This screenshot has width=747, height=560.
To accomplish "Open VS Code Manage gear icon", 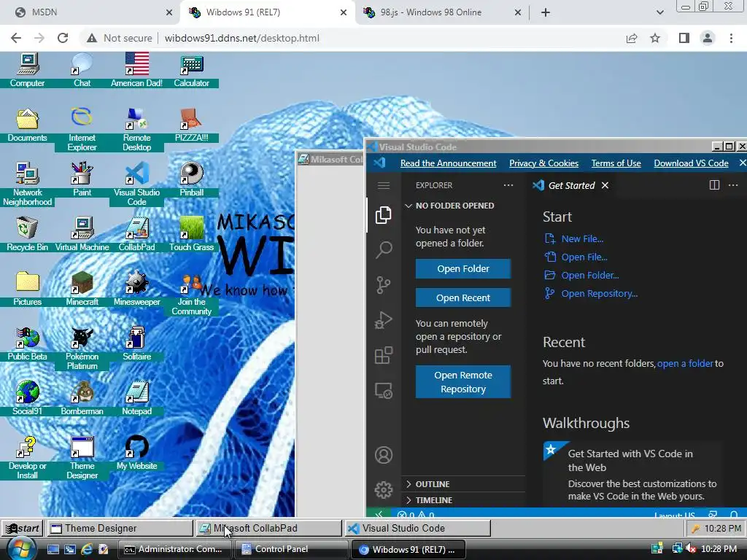I will 384,490.
